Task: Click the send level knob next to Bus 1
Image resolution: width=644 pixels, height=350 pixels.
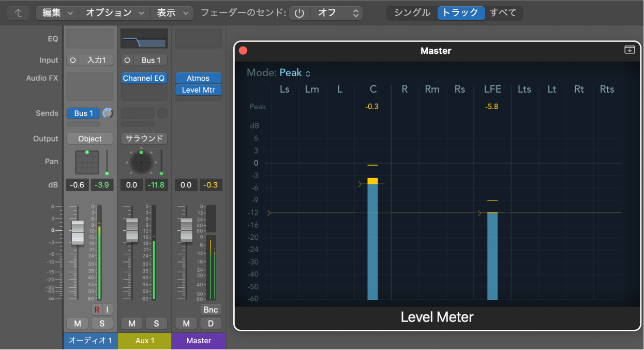Action: pos(108,113)
